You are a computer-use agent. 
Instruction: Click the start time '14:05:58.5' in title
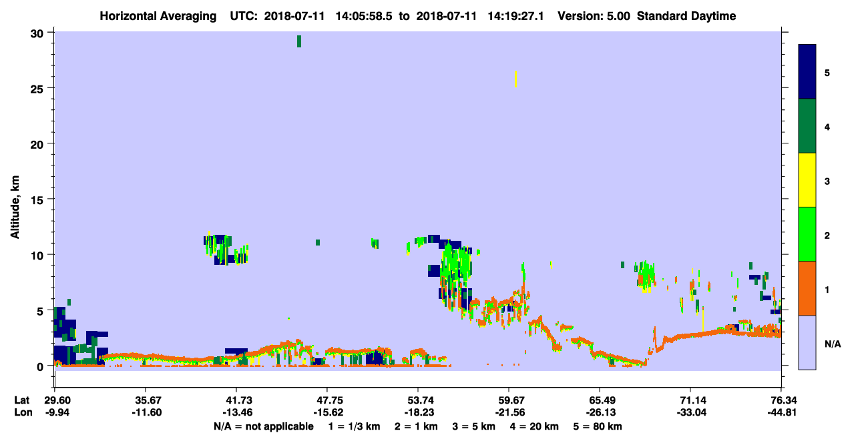pyautogui.click(x=363, y=16)
